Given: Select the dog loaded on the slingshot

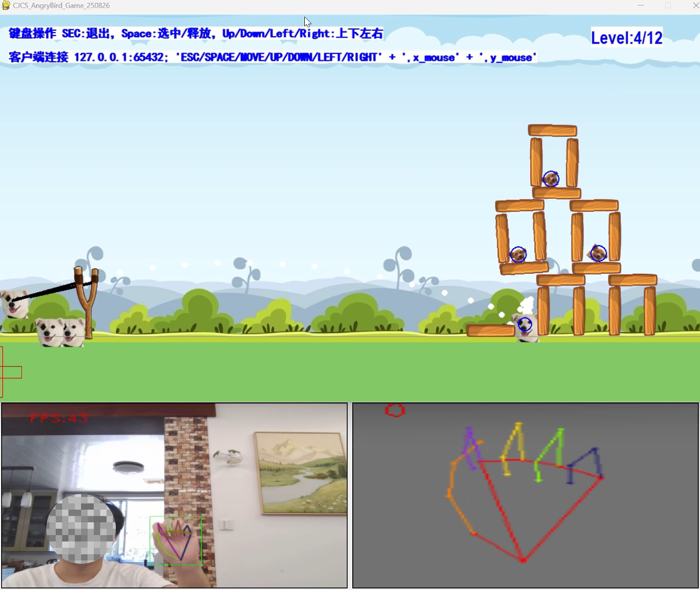Looking at the screenshot, I should pyautogui.click(x=14, y=304).
